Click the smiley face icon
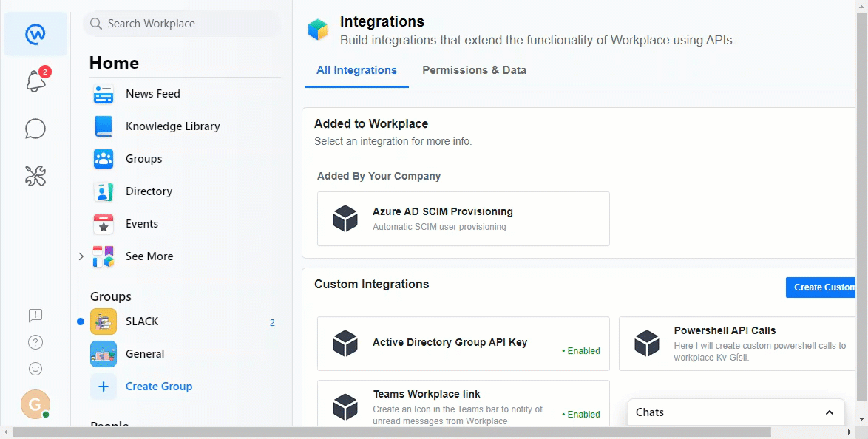 coord(35,369)
